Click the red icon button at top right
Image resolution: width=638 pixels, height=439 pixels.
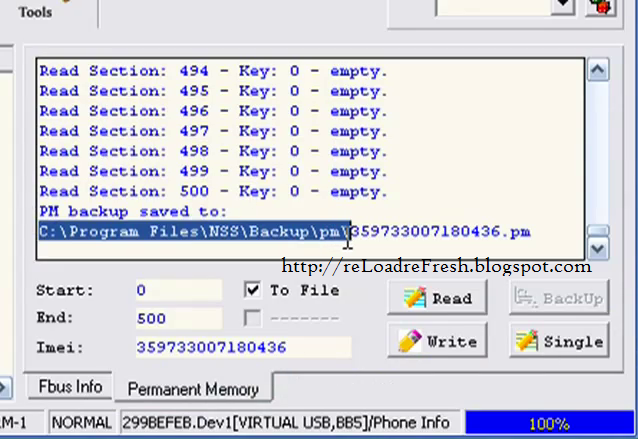[x=601, y=6]
